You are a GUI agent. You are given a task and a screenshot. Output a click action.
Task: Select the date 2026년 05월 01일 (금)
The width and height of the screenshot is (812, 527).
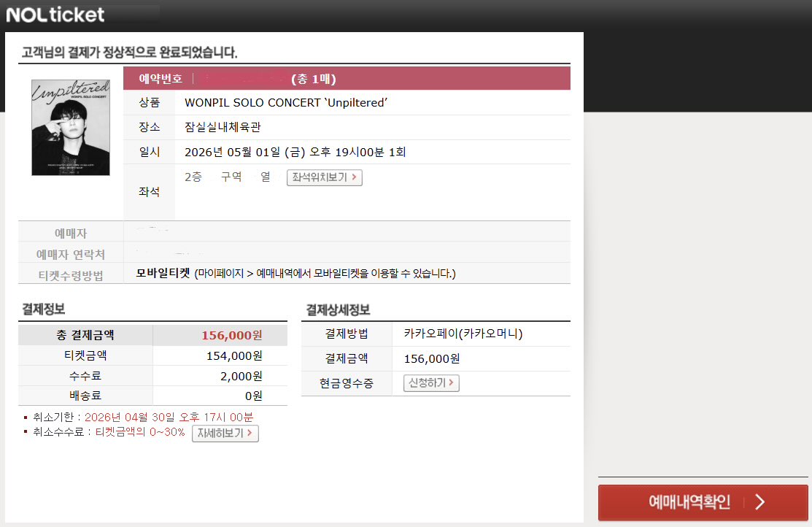point(245,152)
